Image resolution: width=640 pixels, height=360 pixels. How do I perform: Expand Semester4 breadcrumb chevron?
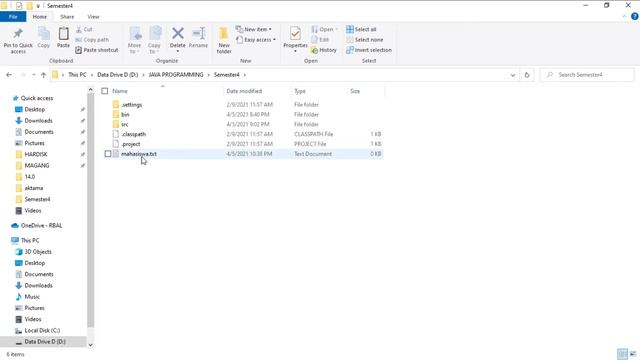pos(244,75)
